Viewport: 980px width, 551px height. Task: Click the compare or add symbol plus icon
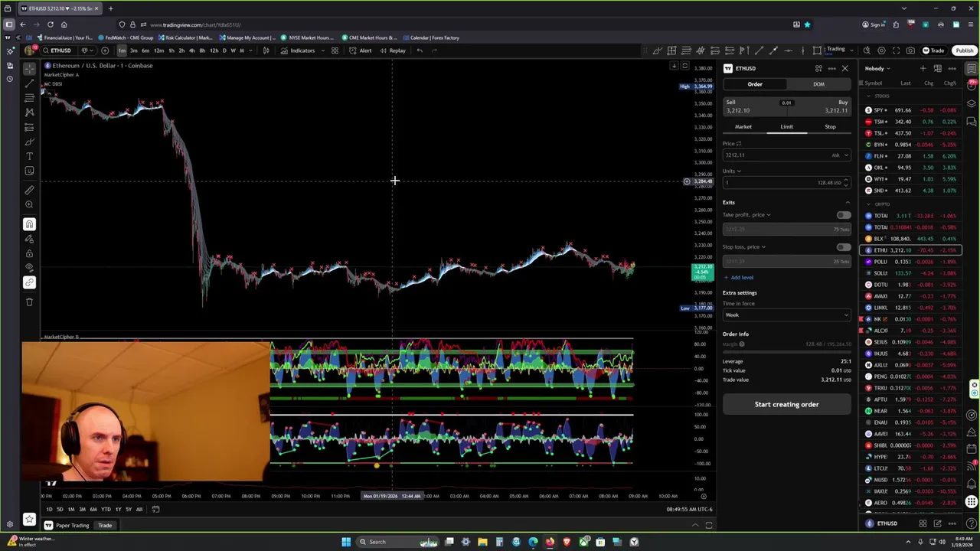[105, 51]
